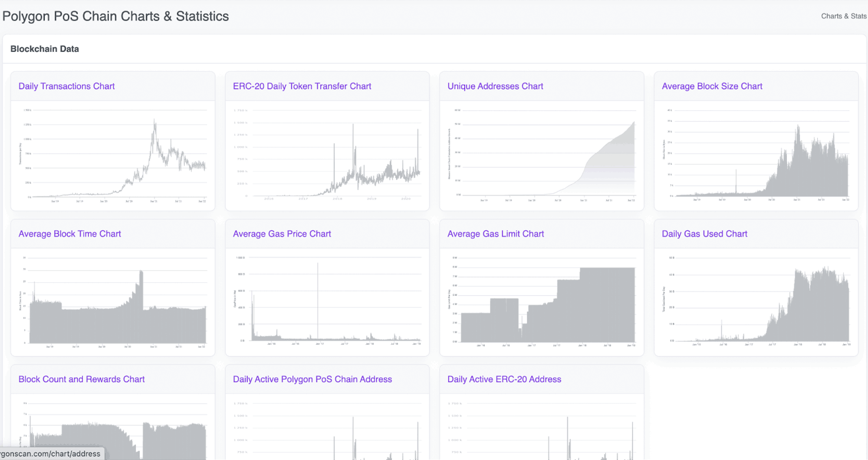This screenshot has width=868, height=460.
Task: Click the Average Gas Limit Chart title
Action: tap(495, 233)
